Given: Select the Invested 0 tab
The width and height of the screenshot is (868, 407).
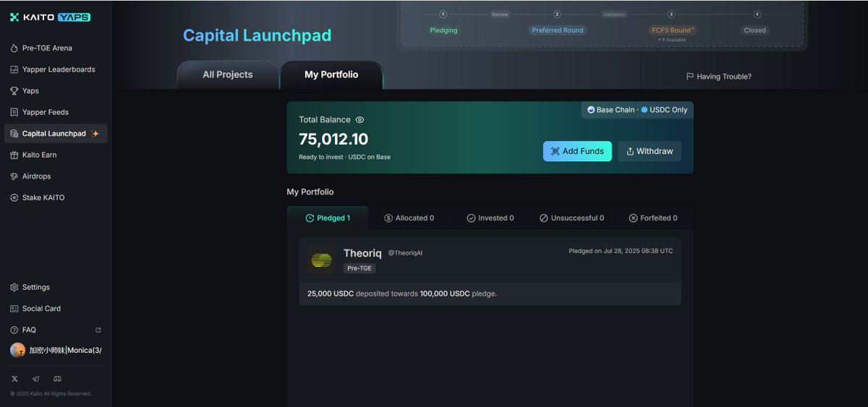Looking at the screenshot, I should coord(490,218).
